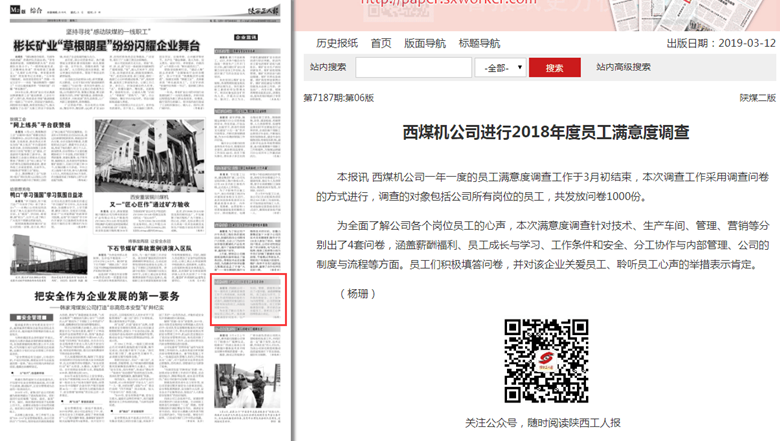Click the paragraph starting 本报讯 西煤机公司一年一度

click(543, 186)
